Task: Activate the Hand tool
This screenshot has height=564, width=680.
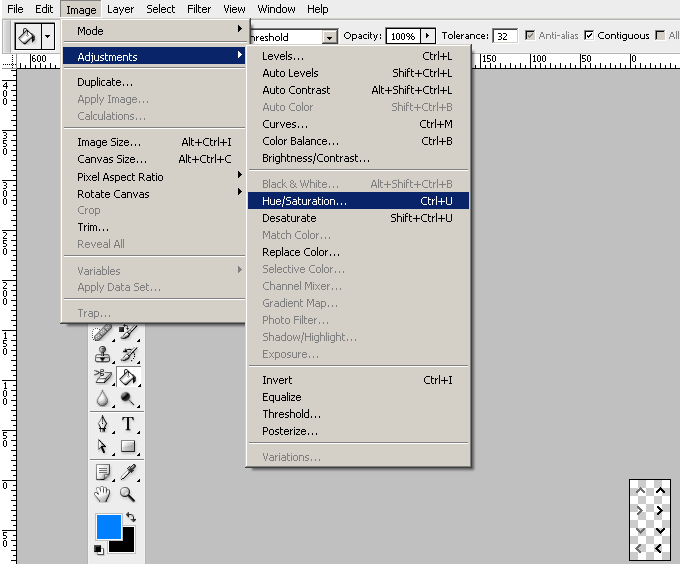Action: tap(103, 494)
